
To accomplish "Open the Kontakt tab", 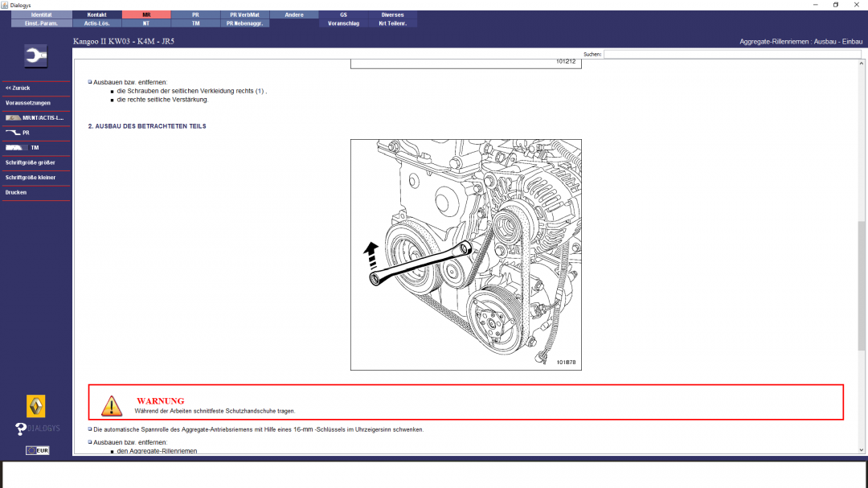I will coord(96,14).
